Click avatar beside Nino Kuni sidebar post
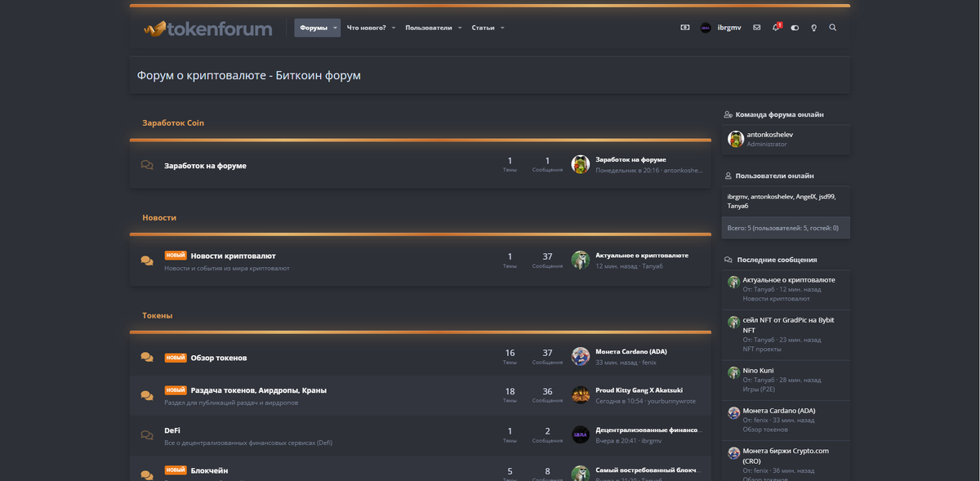Image resolution: width=980 pixels, height=481 pixels. click(733, 372)
